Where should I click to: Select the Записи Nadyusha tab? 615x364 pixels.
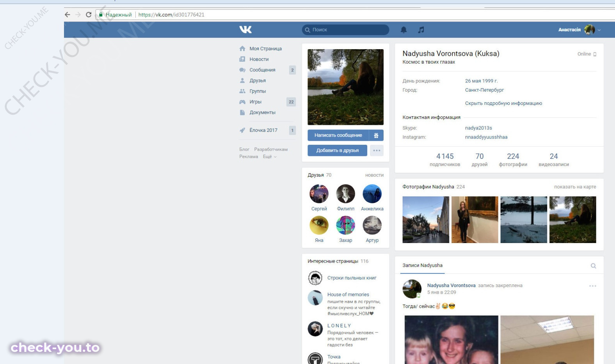point(423,265)
